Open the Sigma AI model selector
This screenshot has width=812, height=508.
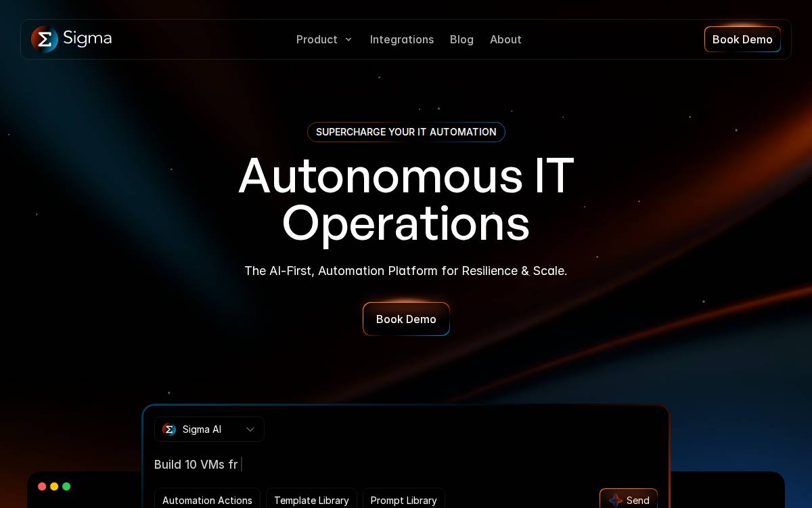[x=209, y=429]
